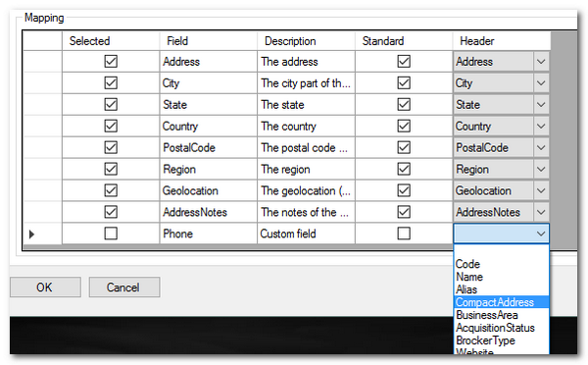Screen dimensions: 588x365
Task: Click the row selector arrow for Phone
Action: click(32, 234)
